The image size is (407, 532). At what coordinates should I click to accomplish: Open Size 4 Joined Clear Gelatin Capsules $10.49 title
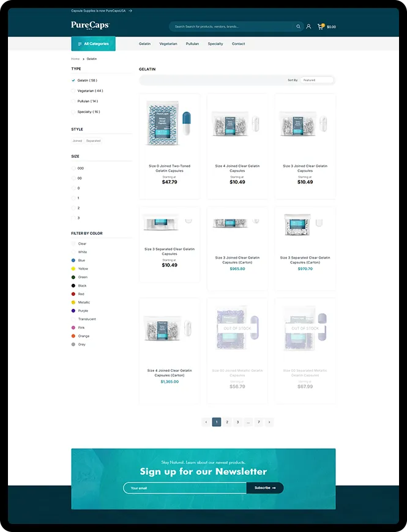[237, 168]
